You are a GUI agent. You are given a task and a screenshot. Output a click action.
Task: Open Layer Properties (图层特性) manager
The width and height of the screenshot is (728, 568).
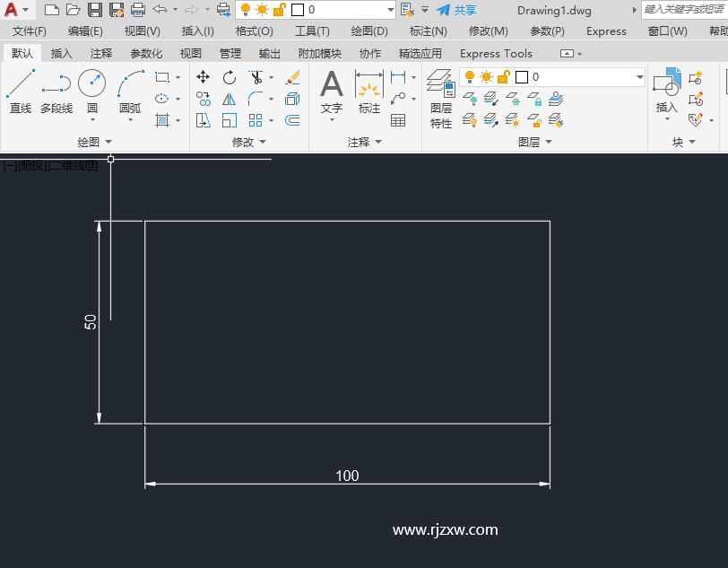441,99
